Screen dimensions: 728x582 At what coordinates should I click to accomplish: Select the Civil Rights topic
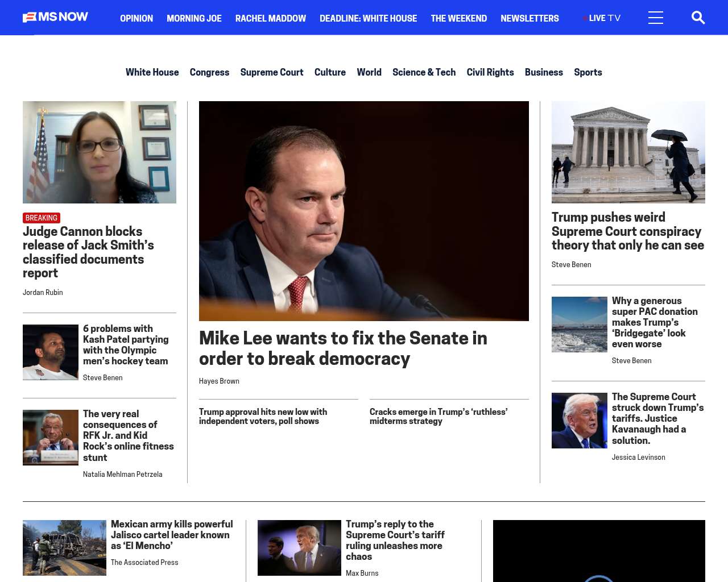pos(490,72)
